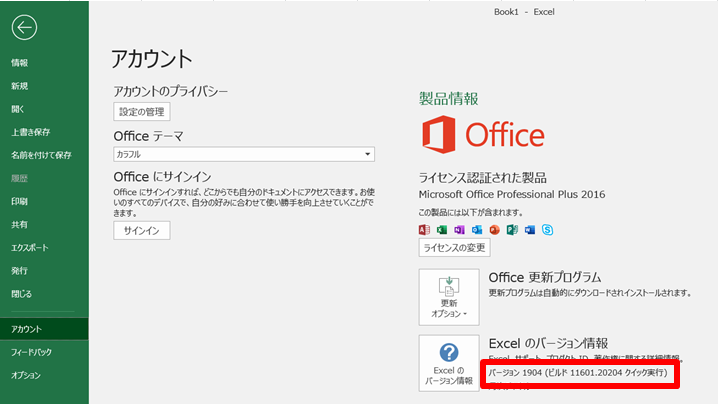Select アカウント in the sidebar
718x404 pixels.
[44, 329]
